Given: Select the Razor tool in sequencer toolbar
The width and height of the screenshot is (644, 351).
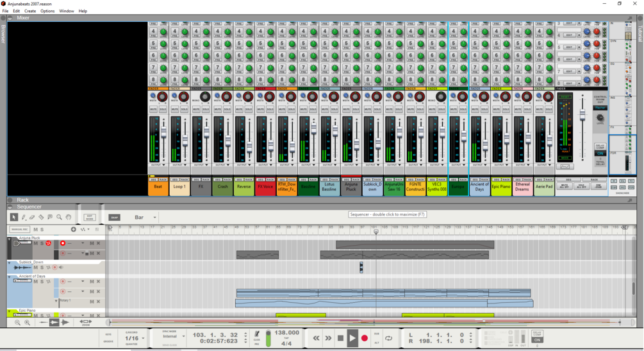Looking at the screenshot, I should point(41,217).
